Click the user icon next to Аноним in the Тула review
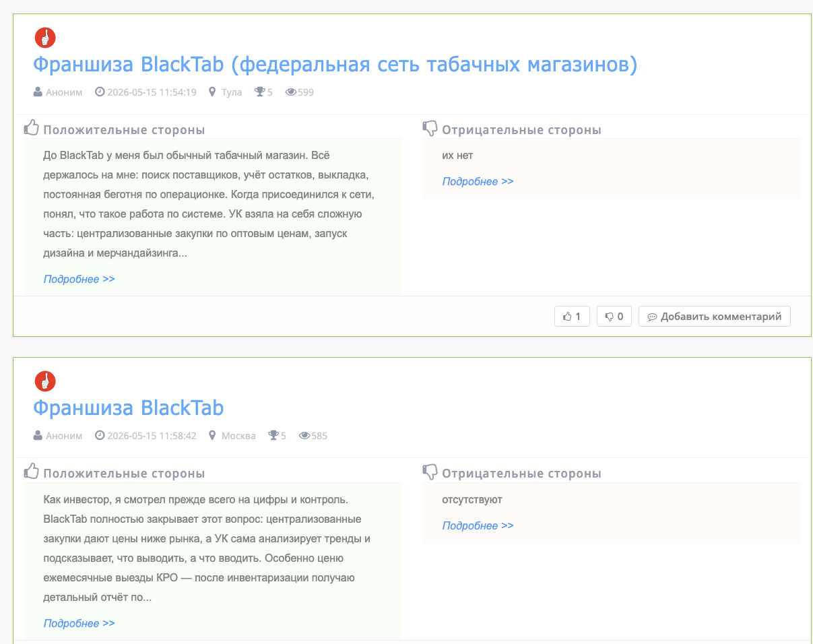This screenshot has height=644, width=813. tap(38, 92)
